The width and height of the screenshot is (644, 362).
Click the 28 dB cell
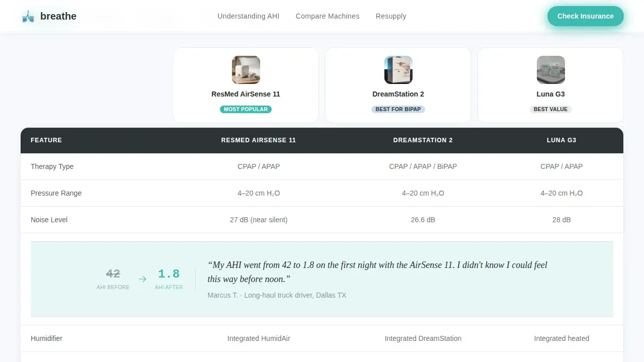[561, 220]
